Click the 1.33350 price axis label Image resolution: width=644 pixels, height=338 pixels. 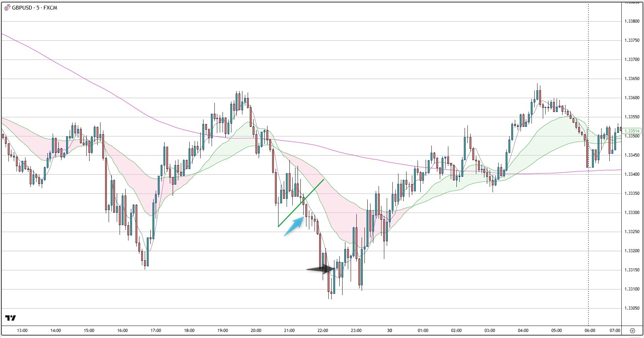click(x=632, y=193)
